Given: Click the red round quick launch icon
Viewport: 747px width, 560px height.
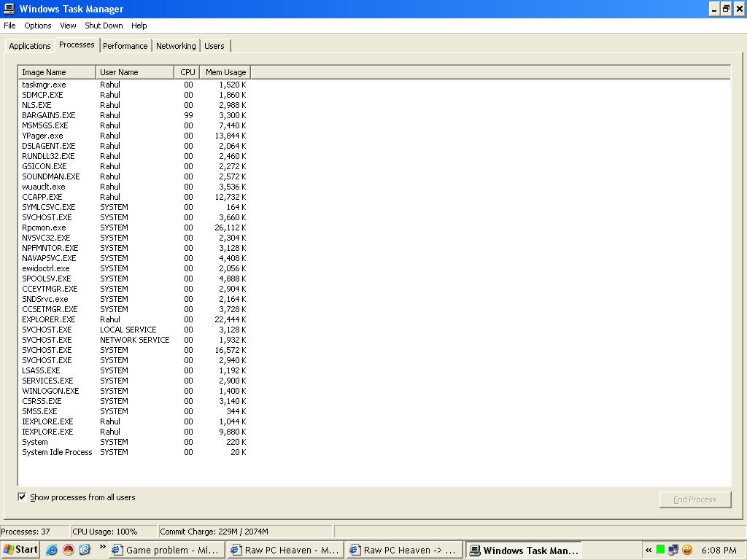Looking at the screenshot, I should click(69, 550).
